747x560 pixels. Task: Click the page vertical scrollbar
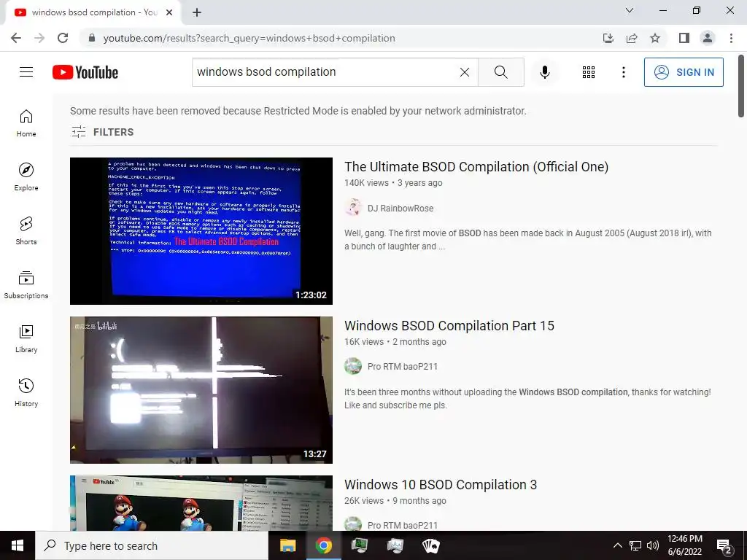tap(741, 86)
